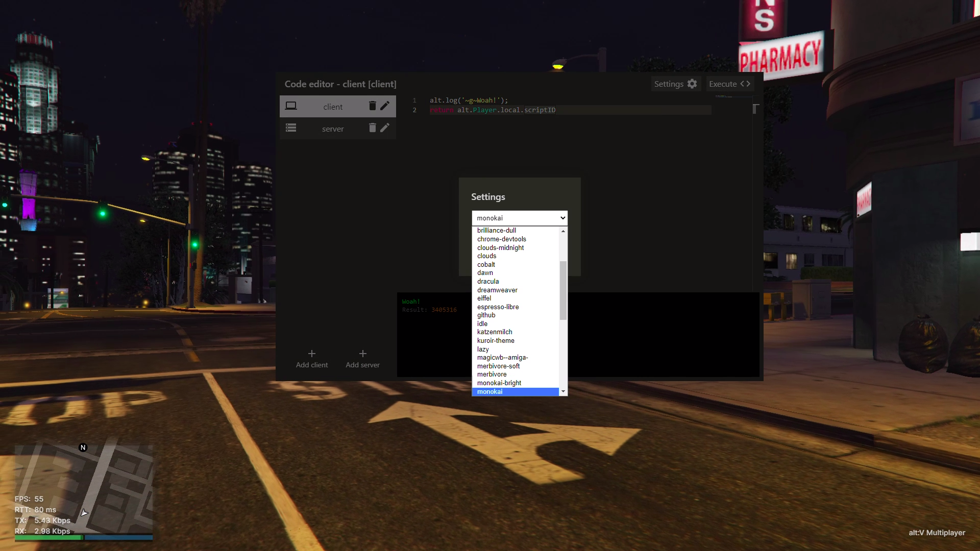Delete the server file with trash icon
The width and height of the screenshot is (980, 551).
pyautogui.click(x=372, y=128)
